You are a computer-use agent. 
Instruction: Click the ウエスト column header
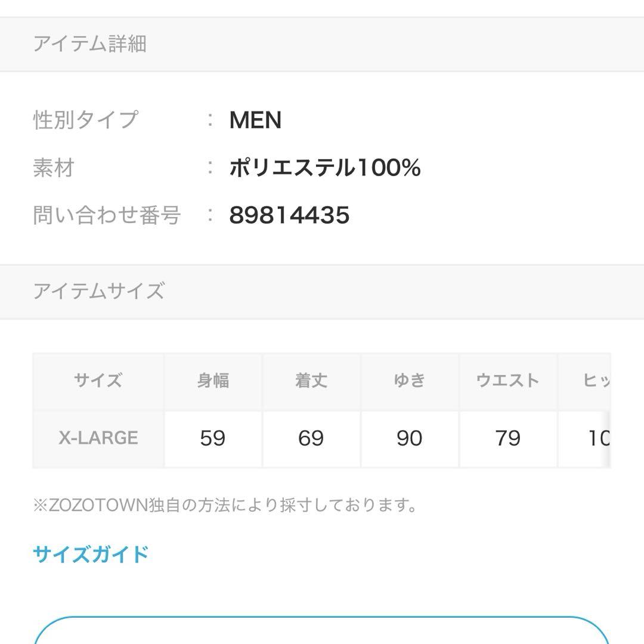507,380
